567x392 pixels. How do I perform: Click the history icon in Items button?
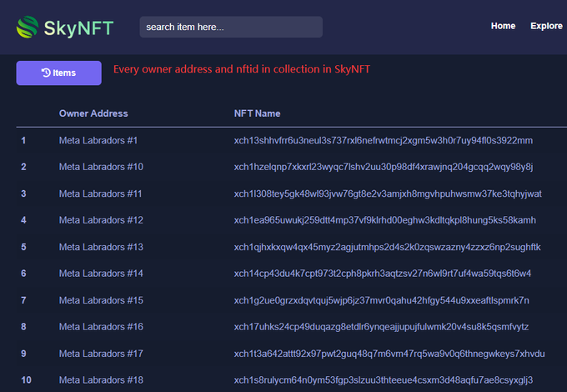pyautogui.click(x=46, y=73)
